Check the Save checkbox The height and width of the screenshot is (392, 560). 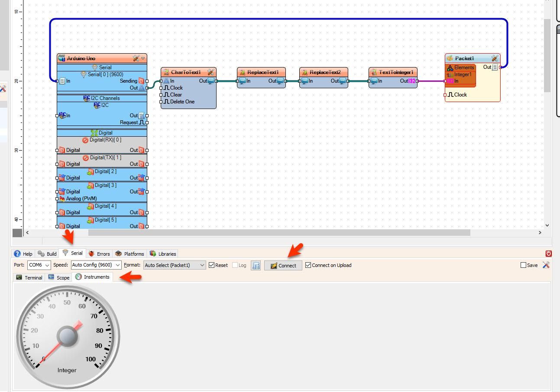523,265
